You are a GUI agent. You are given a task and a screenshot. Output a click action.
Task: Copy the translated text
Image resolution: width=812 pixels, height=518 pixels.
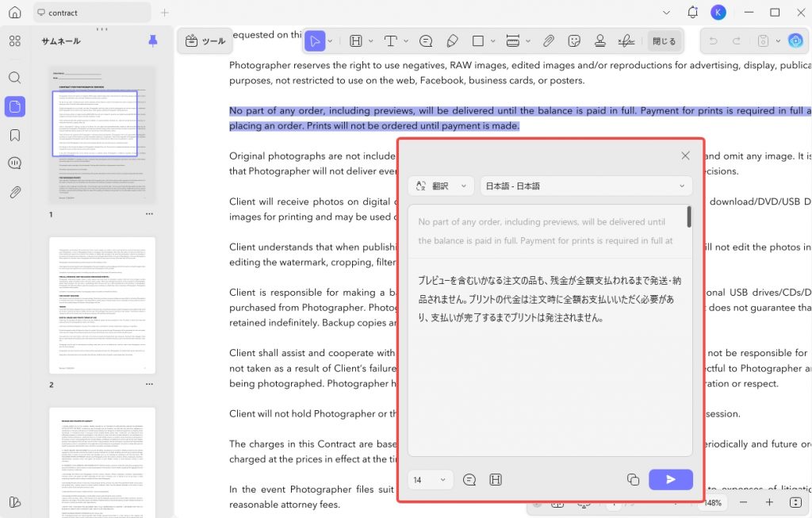point(633,480)
